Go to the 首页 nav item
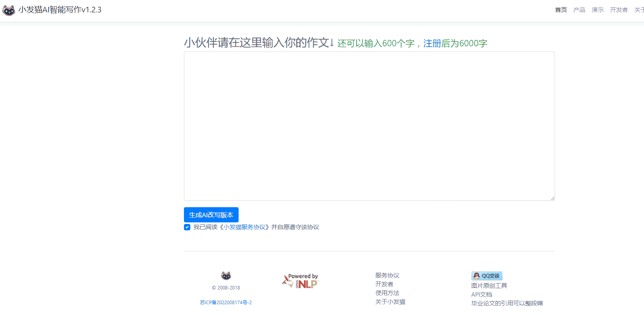Viewport: 644px width, 315px height. point(561,10)
